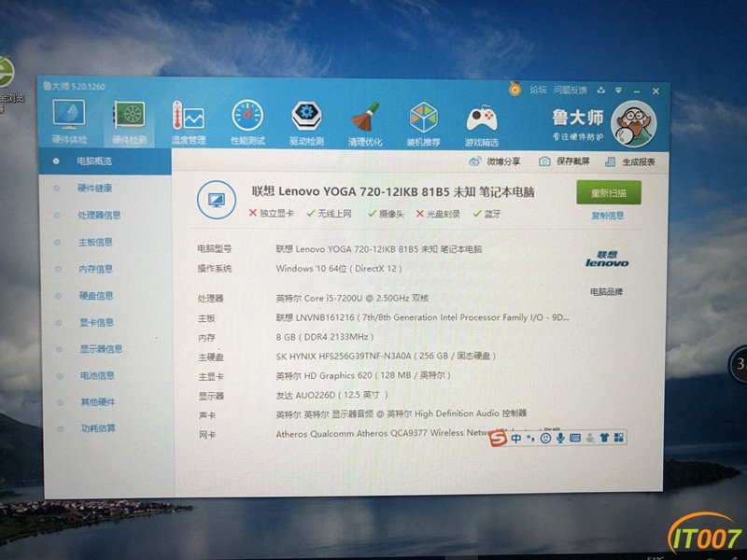Image resolution: width=747 pixels, height=560 pixels.
Task: Open 内存信息 memory info
Action: coord(96,269)
